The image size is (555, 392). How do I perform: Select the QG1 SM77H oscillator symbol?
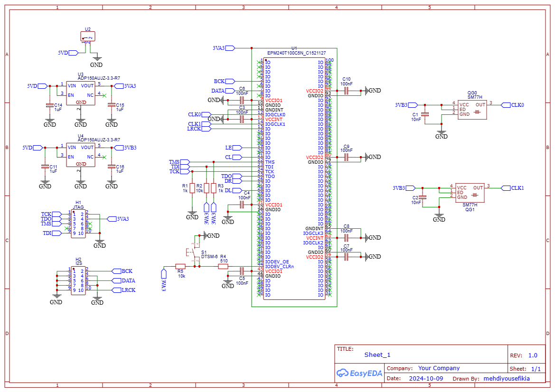(470, 193)
